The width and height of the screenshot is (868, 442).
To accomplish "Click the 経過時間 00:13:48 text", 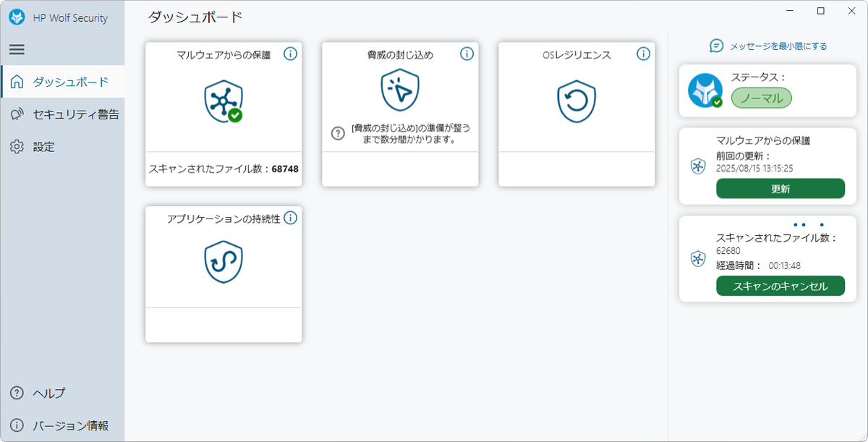I will 758,265.
